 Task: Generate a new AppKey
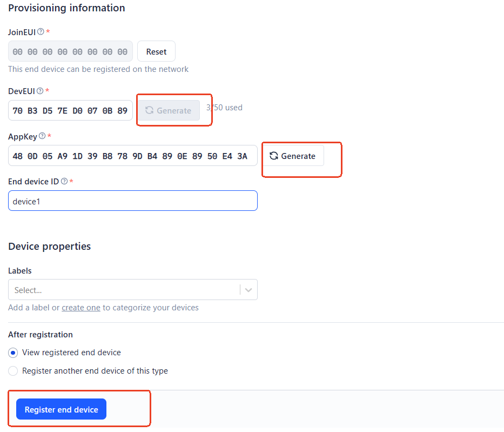(293, 156)
